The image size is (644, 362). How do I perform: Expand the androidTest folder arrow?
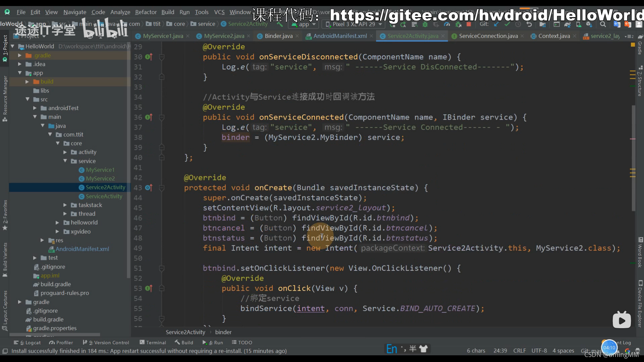tap(35, 108)
